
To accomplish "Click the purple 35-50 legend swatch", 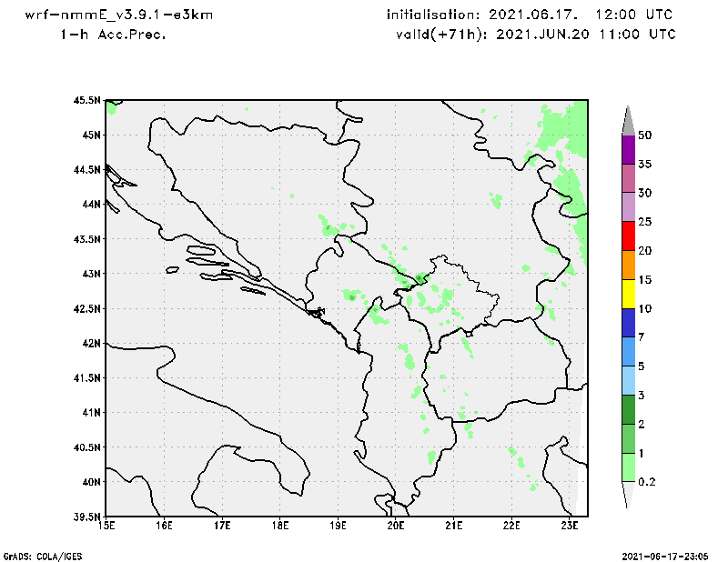I will 628,149.
